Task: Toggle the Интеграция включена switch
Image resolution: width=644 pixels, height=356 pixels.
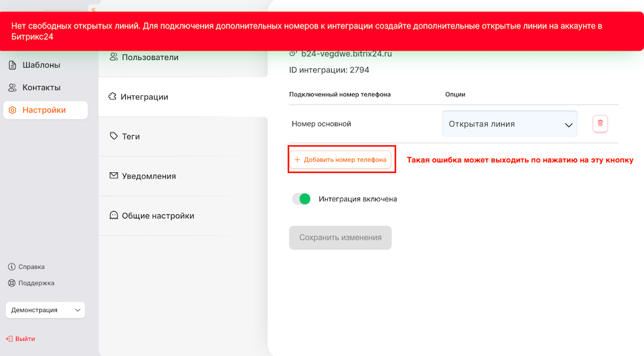Action: (x=301, y=199)
